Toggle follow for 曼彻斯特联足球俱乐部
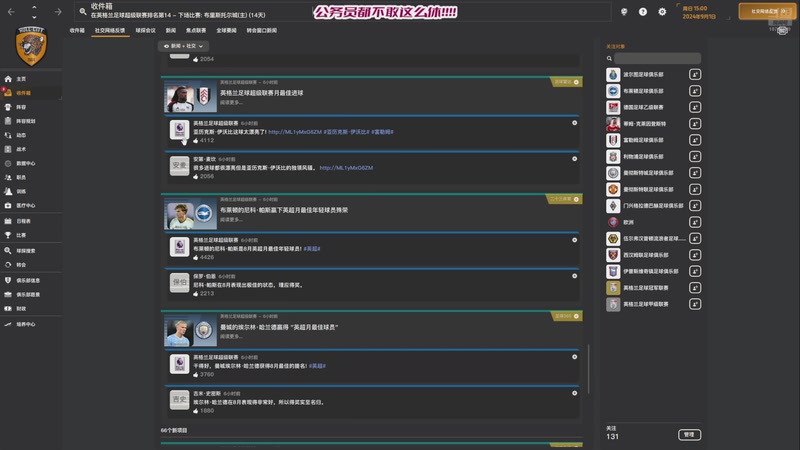Viewport: 800px width, 450px height. (x=694, y=189)
